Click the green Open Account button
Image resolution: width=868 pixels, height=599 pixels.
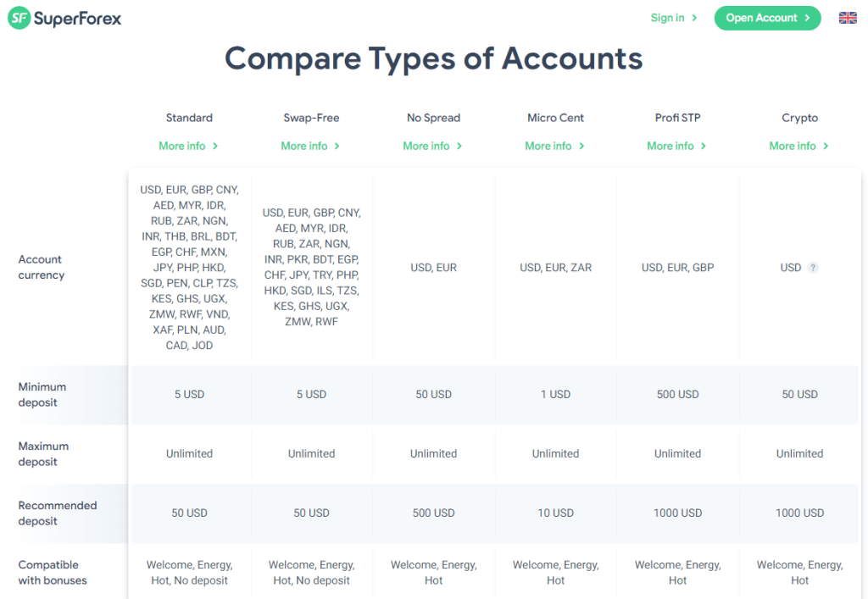coord(767,19)
